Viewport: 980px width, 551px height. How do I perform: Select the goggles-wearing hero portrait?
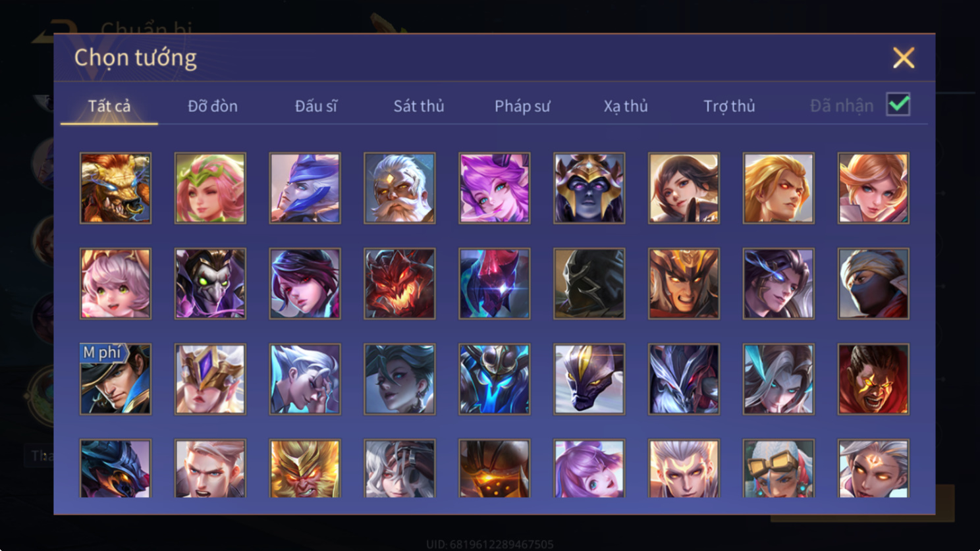(x=778, y=468)
